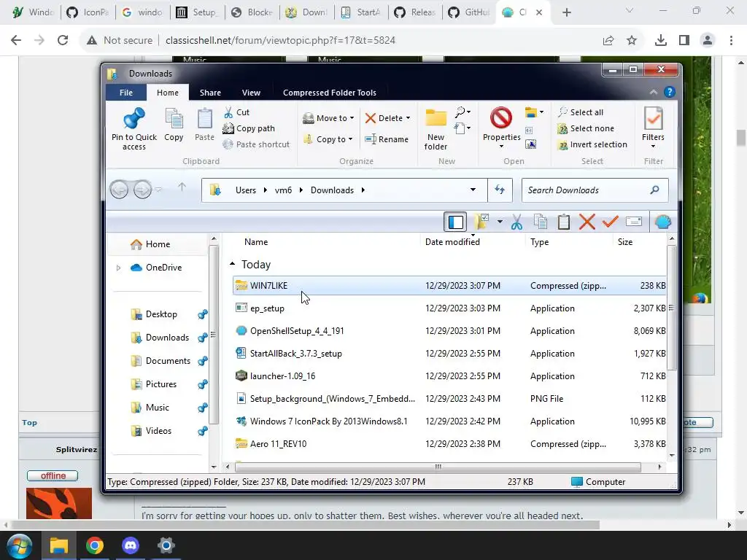The height and width of the screenshot is (560, 747).
Task: Sort files by Date modified column
Action: [x=452, y=242]
